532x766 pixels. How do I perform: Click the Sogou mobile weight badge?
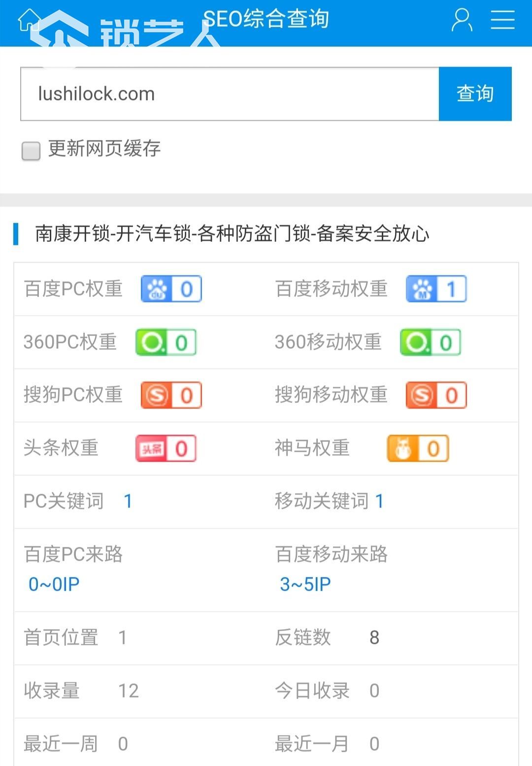tap(436, 395)
